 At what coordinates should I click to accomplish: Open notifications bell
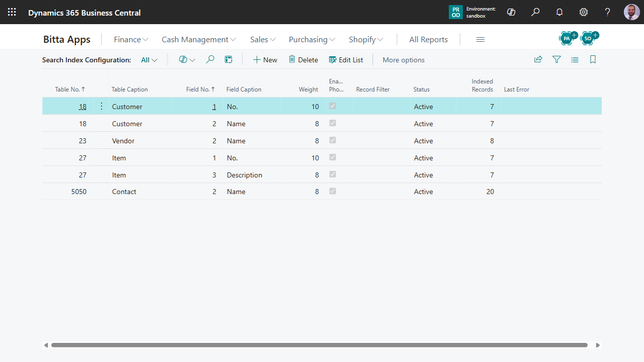point(559,12)
